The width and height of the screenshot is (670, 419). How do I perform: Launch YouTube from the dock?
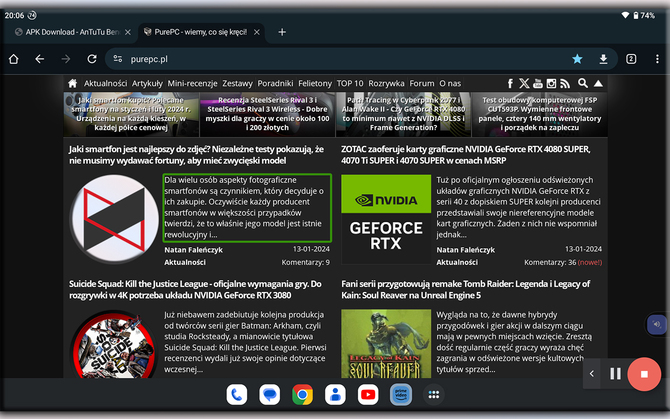(x=368, y=395)
